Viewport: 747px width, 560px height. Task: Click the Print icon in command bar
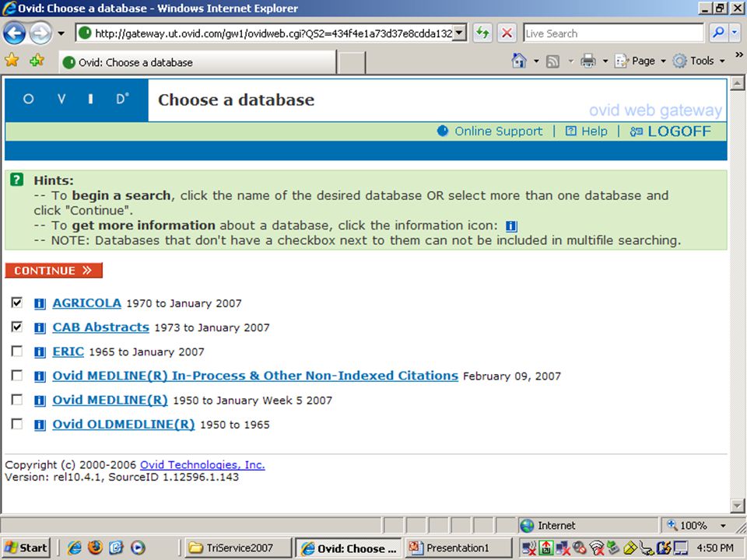pos(588,61)
